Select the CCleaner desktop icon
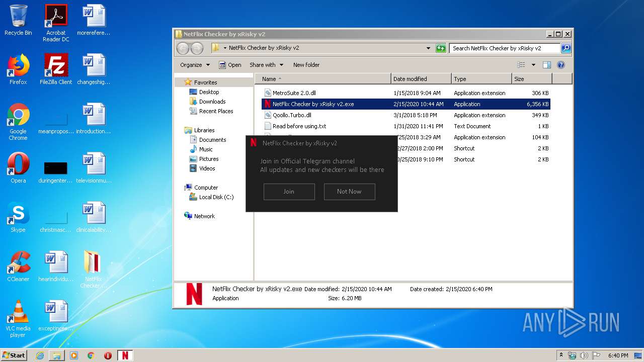This screenshot has height=362, width=644. pos(18,266)
